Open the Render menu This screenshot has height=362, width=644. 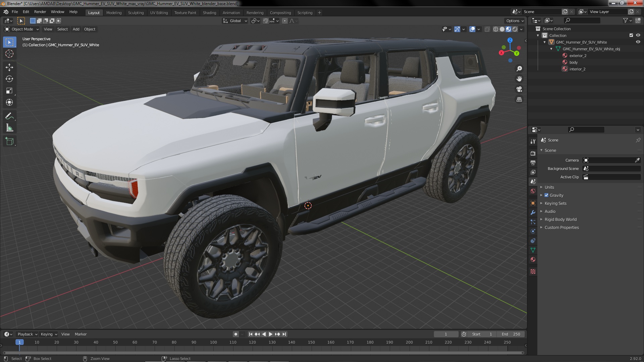(x=40, y=12)
